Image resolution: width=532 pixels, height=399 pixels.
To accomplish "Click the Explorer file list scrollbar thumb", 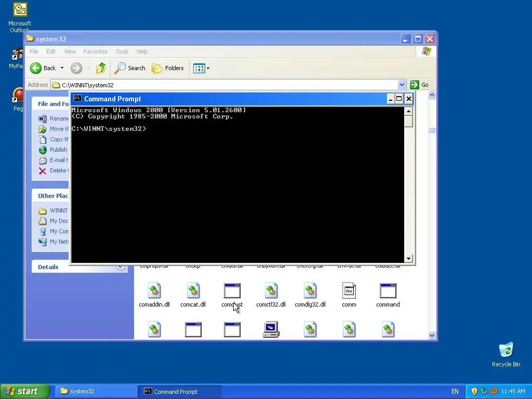I will coord(432,130).
